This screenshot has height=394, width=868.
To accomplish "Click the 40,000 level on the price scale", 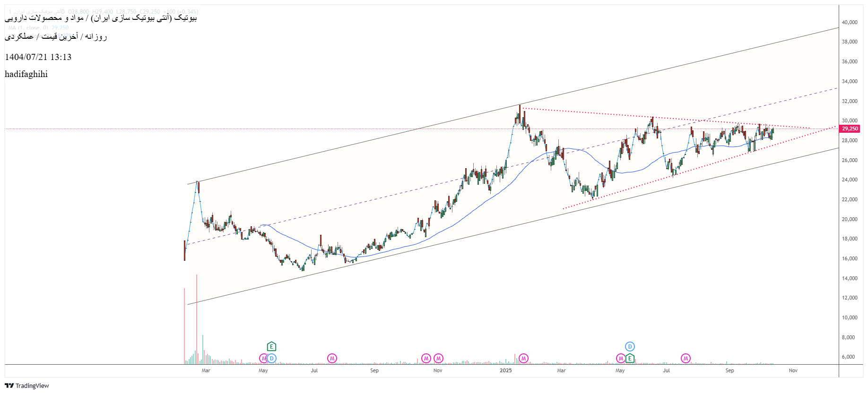I will (x=850, y=22).
